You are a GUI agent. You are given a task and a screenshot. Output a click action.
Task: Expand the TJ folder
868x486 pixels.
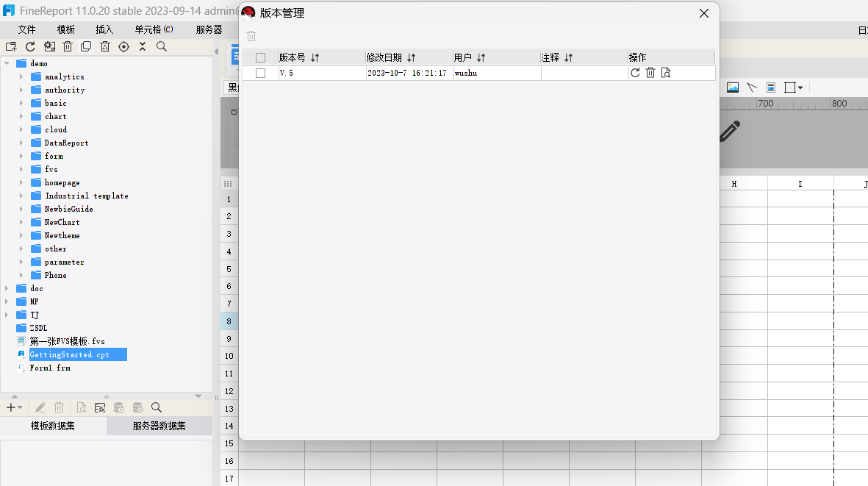7,315
